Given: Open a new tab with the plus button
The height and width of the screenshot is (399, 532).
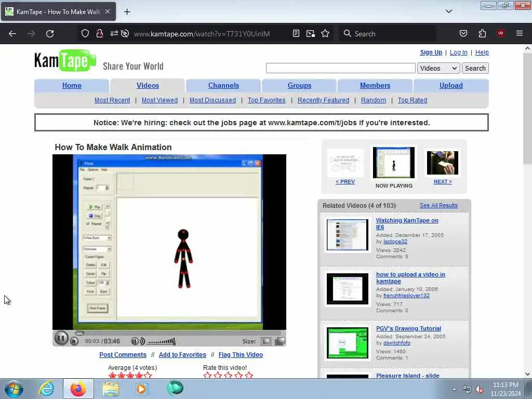Looking at the screenshot, I should tap(127, 12).
